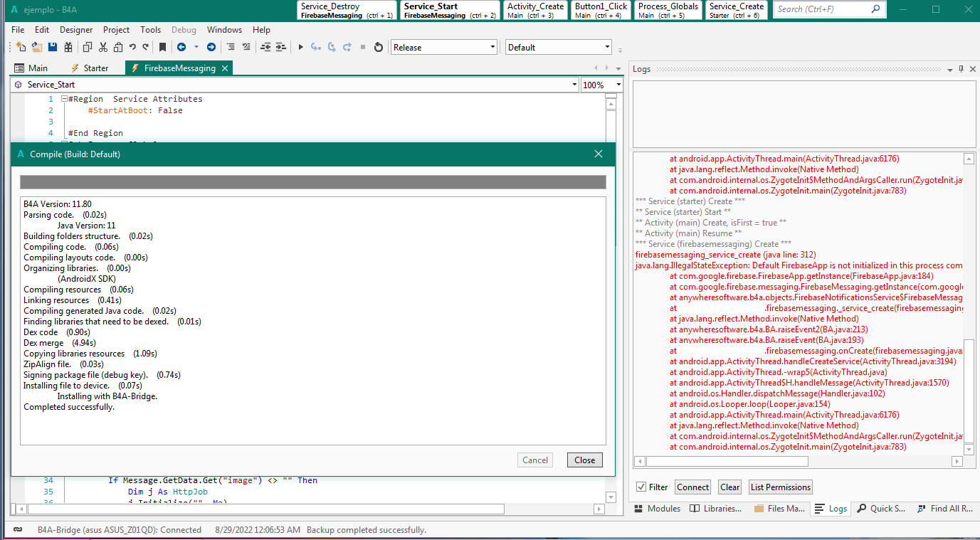Click the compile progress bar
Screen dimensions: 980x540
pos(313,182)
